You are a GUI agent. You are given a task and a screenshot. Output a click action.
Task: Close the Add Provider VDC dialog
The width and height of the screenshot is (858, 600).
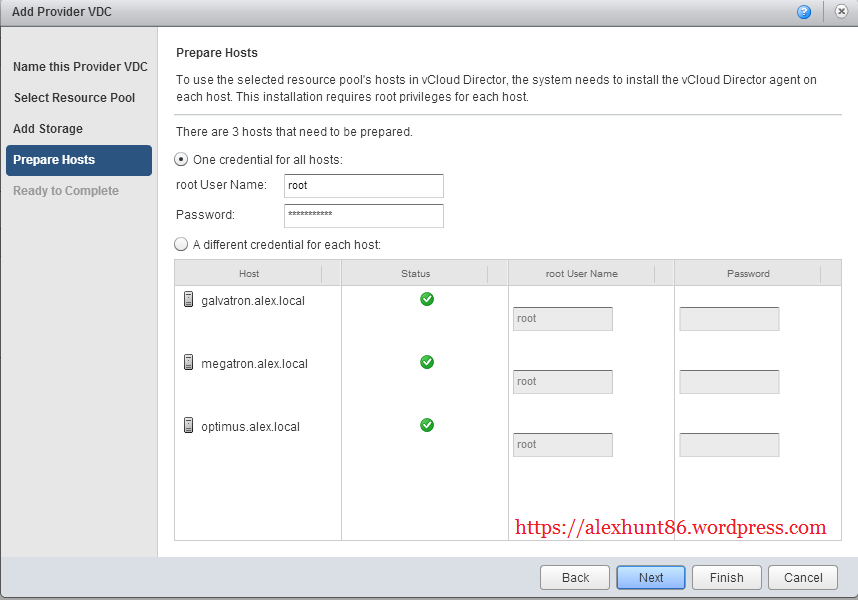841,11
